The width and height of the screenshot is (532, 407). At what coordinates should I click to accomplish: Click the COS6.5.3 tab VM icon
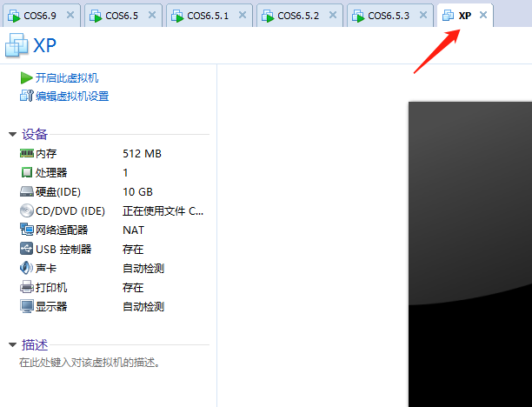point(358,16)
